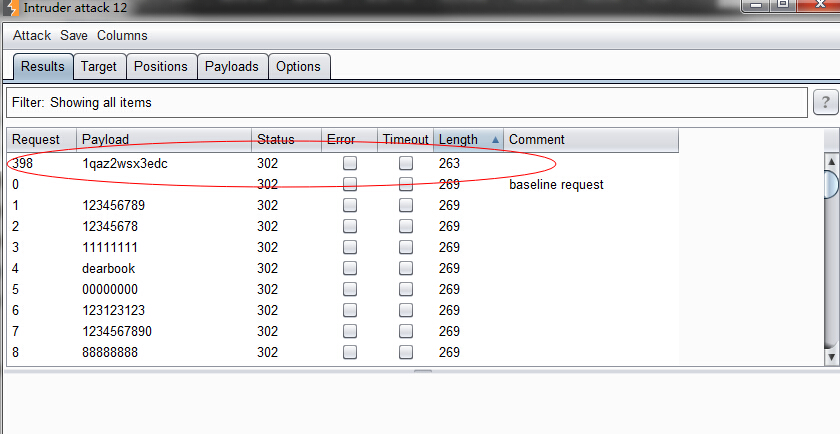The image size is (840, 434).
Task: Toggle Timeout checkbox for payload 00000000
Action: 406,289
